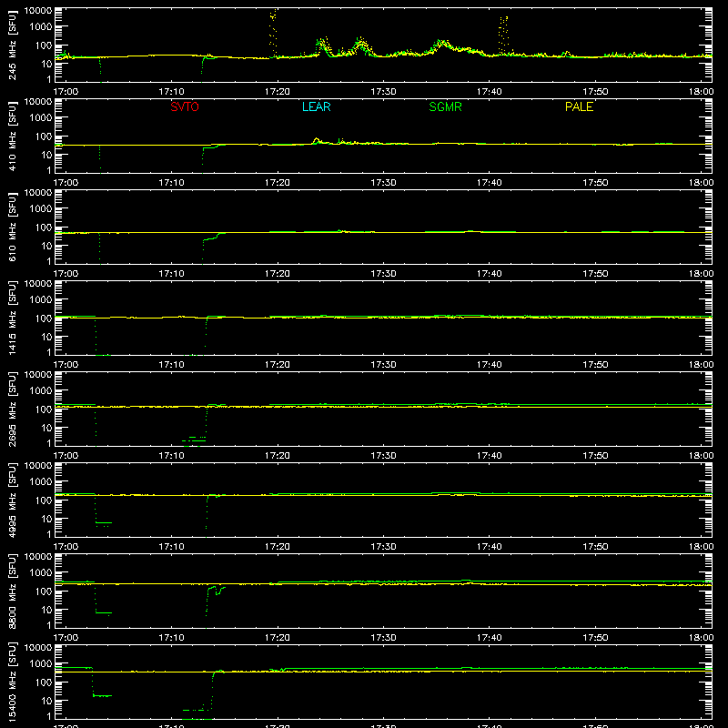The width and height of the screenshot is (728, 728).
Task: Select the 2695 MHz [SFU] axis title
Action: [13, 409]
